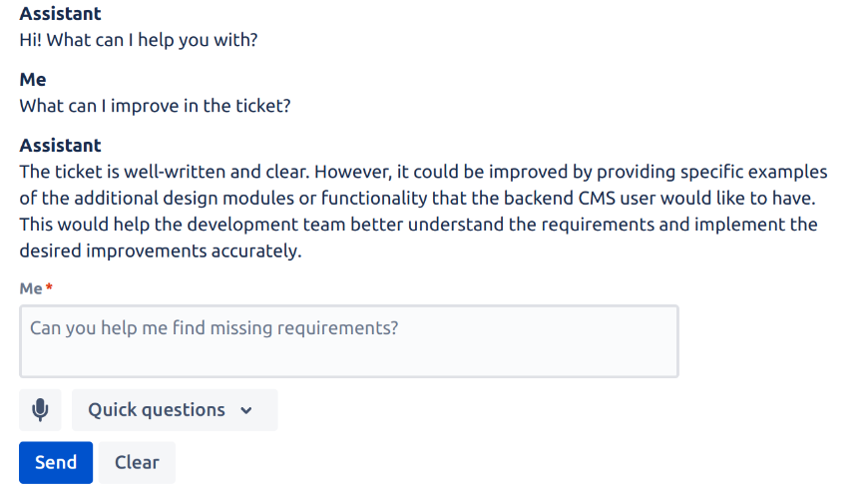Screen dimensions: 868x493
Task: Click the small 'Me' field label
Action: (x=31, y=288)
